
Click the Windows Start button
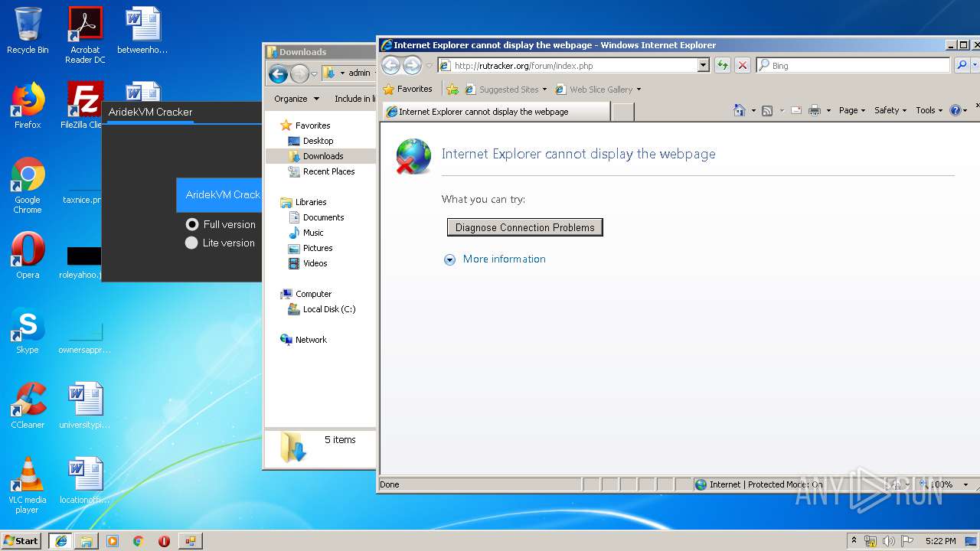pyautogui.click(x=21, y=541)
